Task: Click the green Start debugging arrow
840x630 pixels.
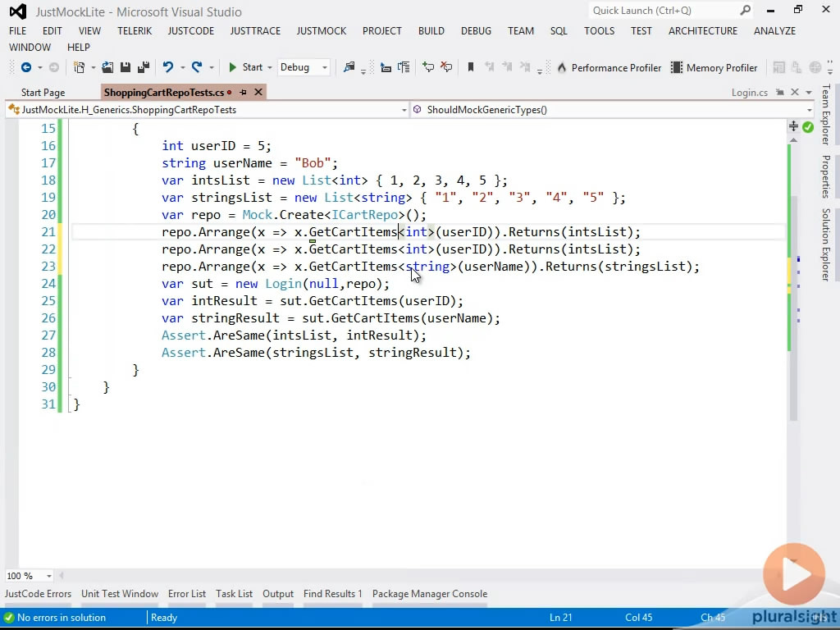Action: tap(232, 67)
